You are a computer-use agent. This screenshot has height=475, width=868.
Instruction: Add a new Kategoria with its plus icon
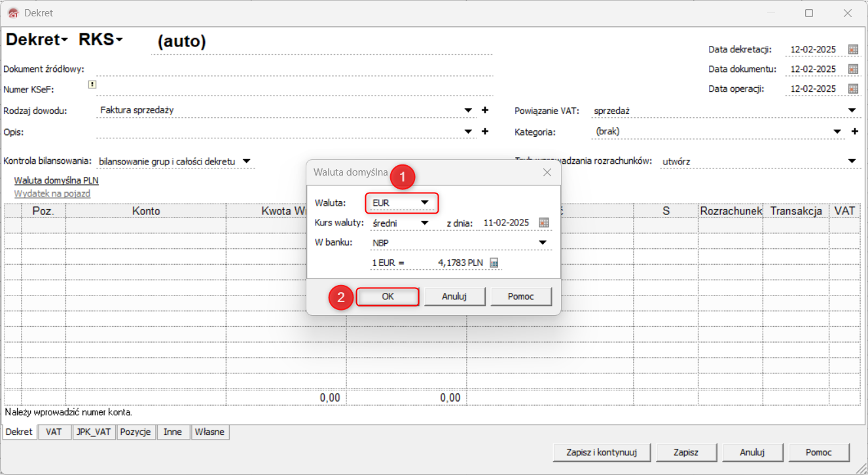tap(854, 131)
